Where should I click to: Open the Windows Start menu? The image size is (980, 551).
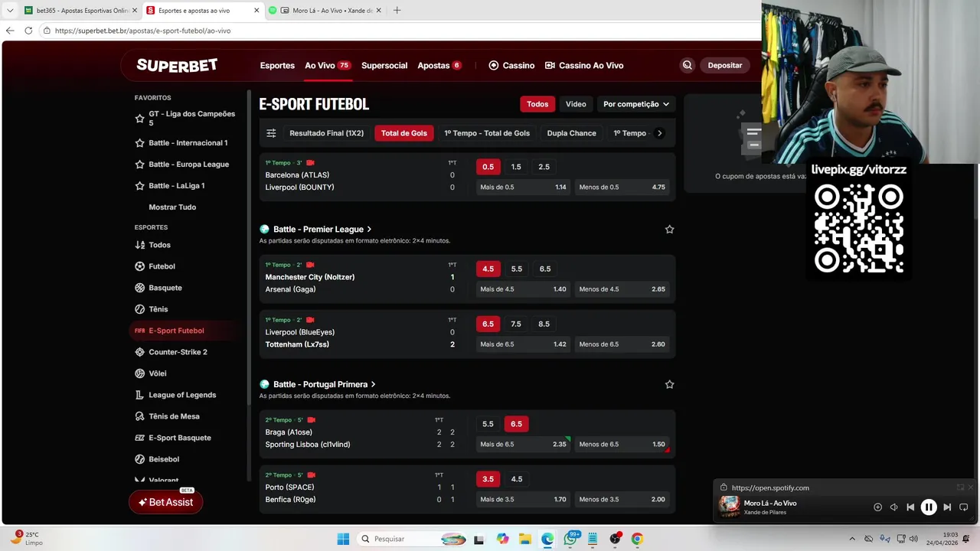tap(343, 539)
